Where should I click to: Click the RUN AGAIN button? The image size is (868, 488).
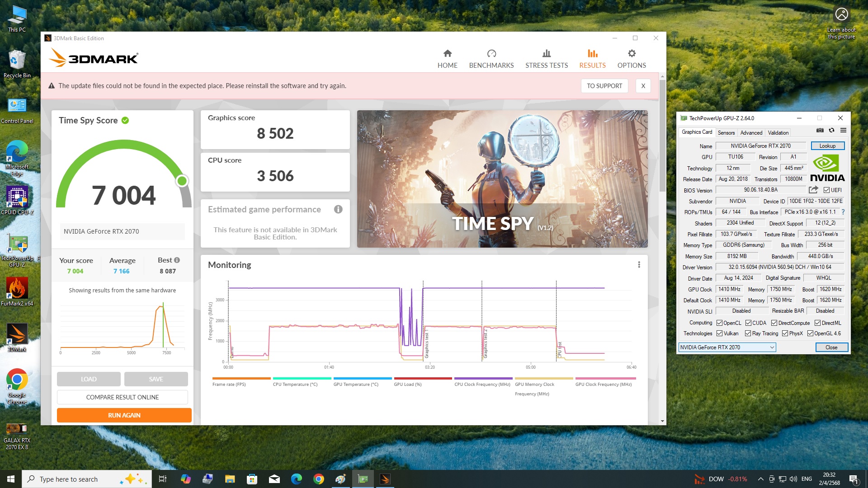pos(124,415)
